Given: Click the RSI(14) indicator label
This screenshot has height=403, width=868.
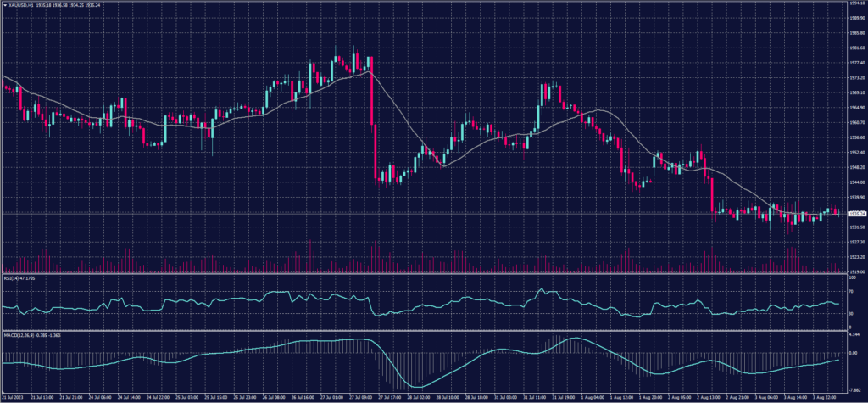Looking at the screenshot, I should 10,277.
